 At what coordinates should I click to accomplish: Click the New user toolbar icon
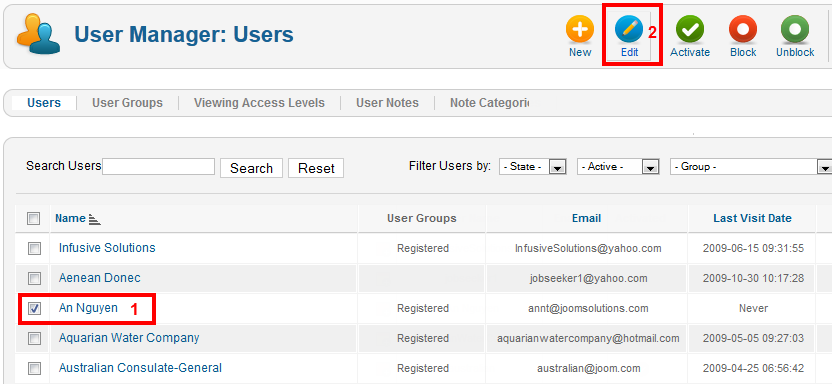click(x=579, y=29)
